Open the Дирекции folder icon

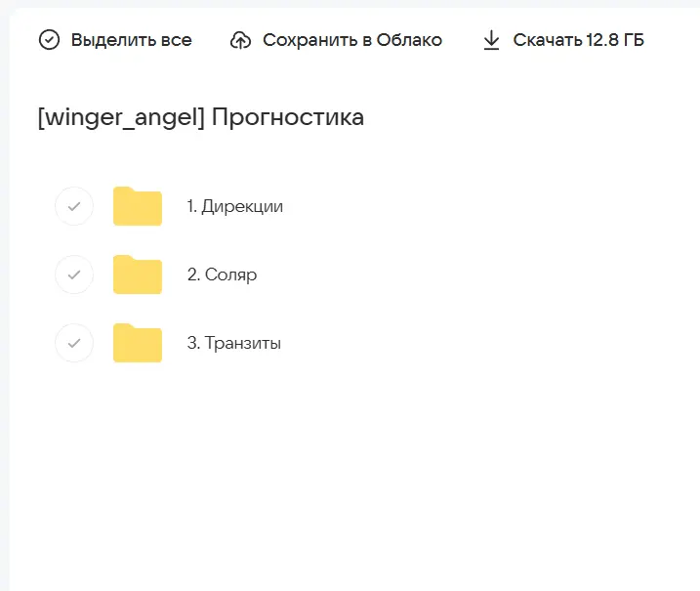[138, 206]
